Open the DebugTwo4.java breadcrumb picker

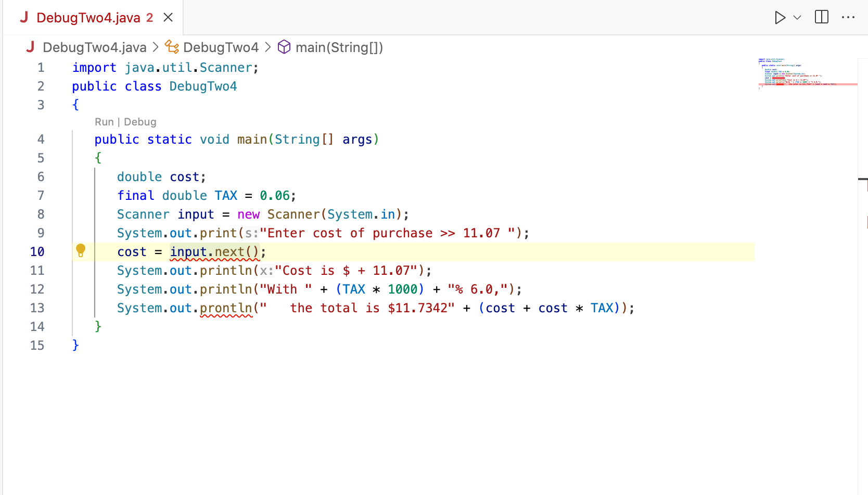coord(94,47)
